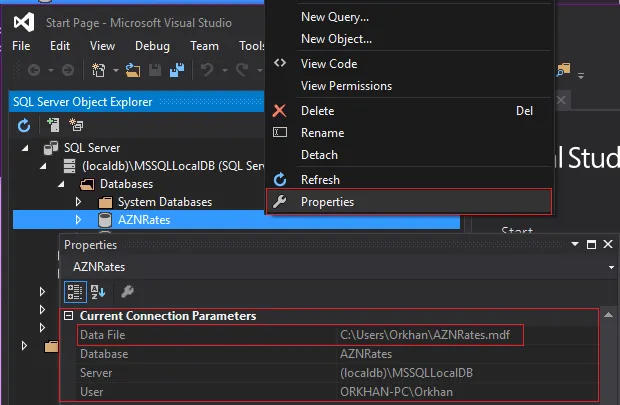
Task: Open the View menu
Action: click(x=102, y=46)
